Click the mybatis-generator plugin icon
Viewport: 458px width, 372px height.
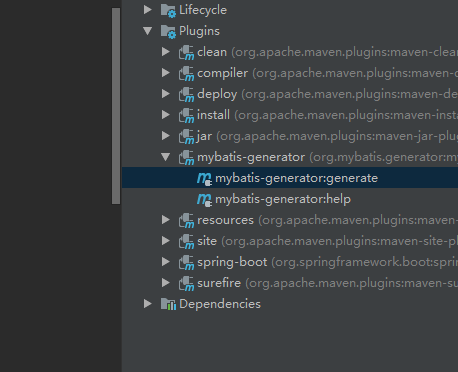pos(186,158)
